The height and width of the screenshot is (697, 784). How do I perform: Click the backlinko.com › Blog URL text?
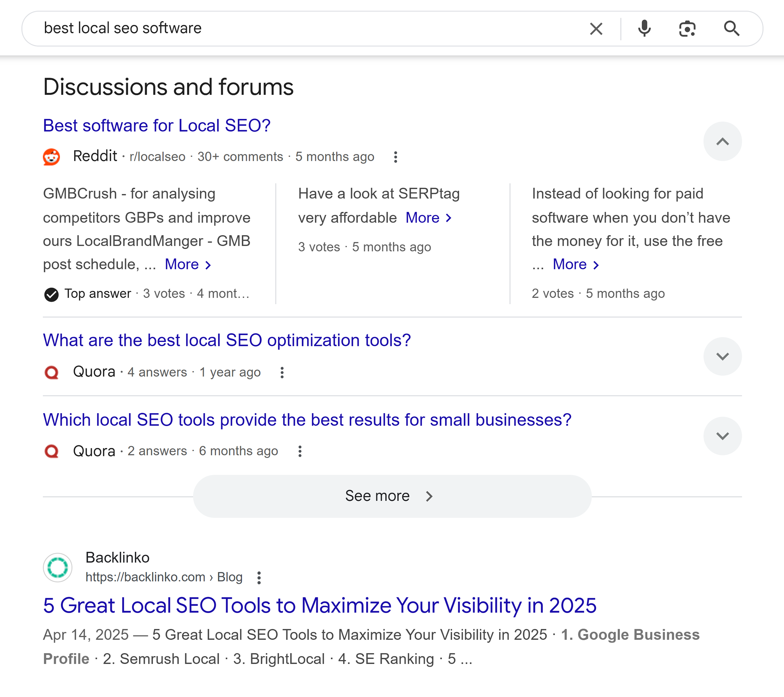[x=164, y=577]
